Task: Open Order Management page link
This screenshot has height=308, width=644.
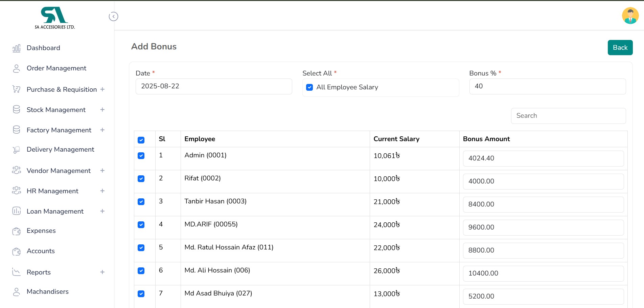Action: (56, 68)
